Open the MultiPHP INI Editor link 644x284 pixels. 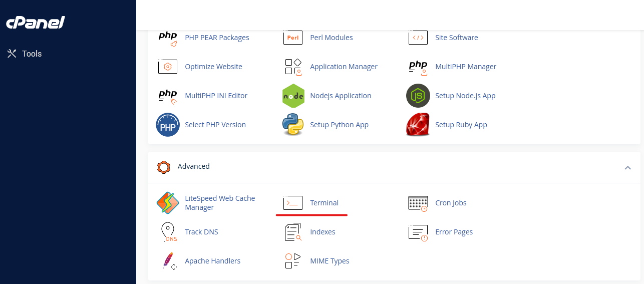tap(216, 96)
